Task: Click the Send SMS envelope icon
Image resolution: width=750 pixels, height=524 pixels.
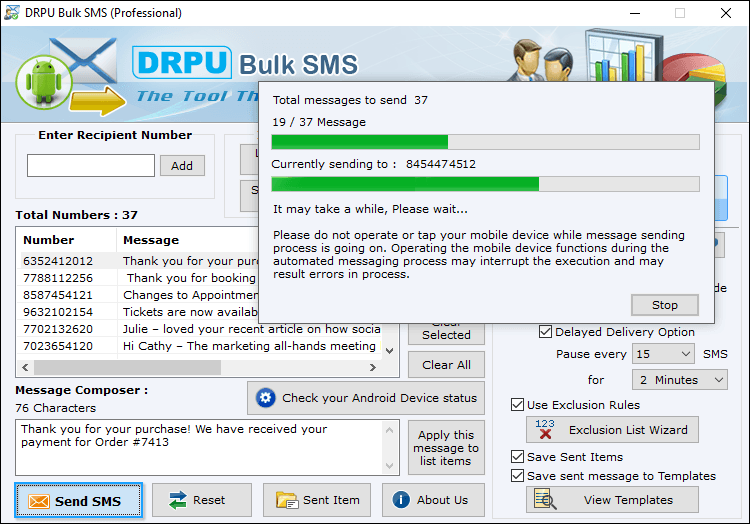Action: 39,501
